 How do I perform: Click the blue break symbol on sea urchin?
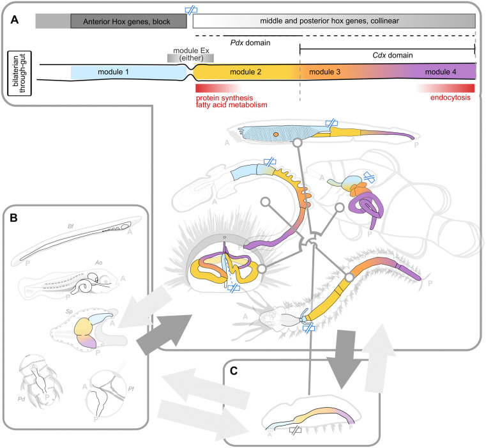[x=233, y=288]
